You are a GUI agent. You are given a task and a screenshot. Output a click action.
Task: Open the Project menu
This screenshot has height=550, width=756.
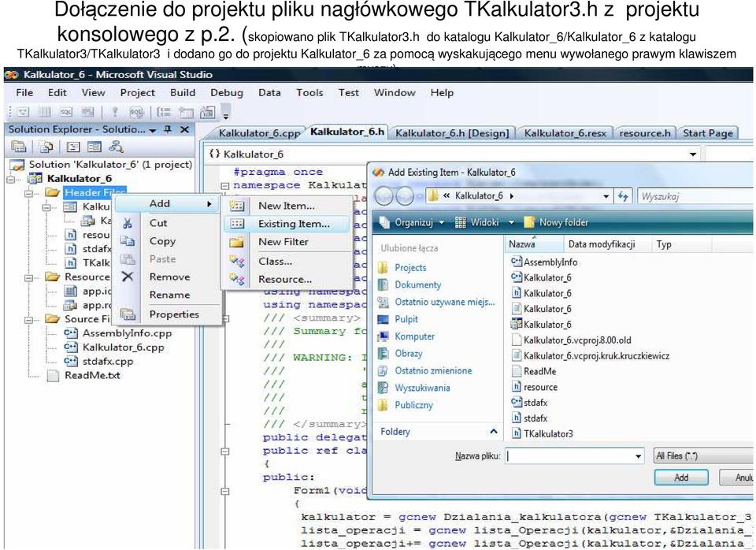click(137, 93)
